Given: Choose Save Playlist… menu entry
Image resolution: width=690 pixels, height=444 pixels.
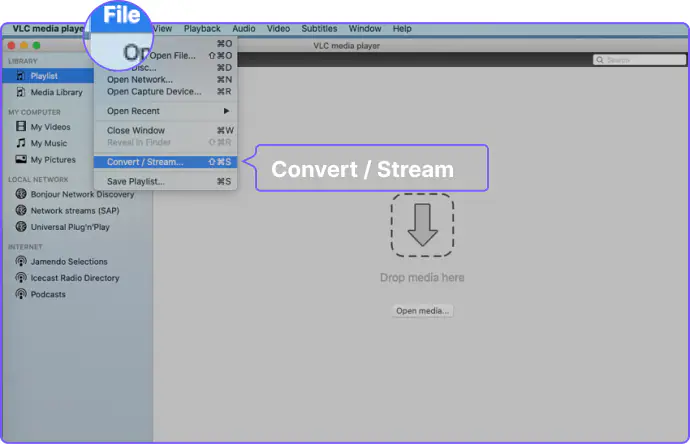Looking at the screenshot, I should pyautogui.click(x=165, y=181).
